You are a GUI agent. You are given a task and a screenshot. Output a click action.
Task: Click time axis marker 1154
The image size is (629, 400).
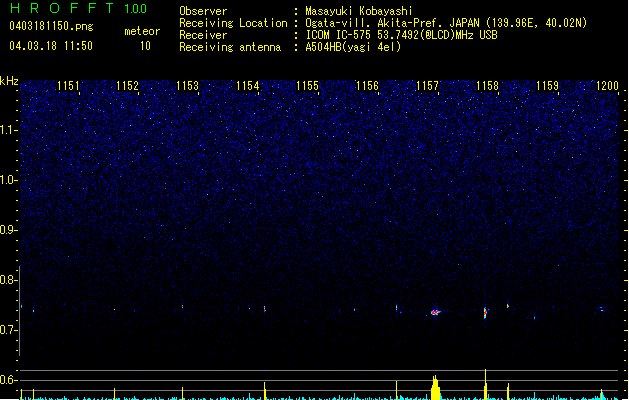248,86
